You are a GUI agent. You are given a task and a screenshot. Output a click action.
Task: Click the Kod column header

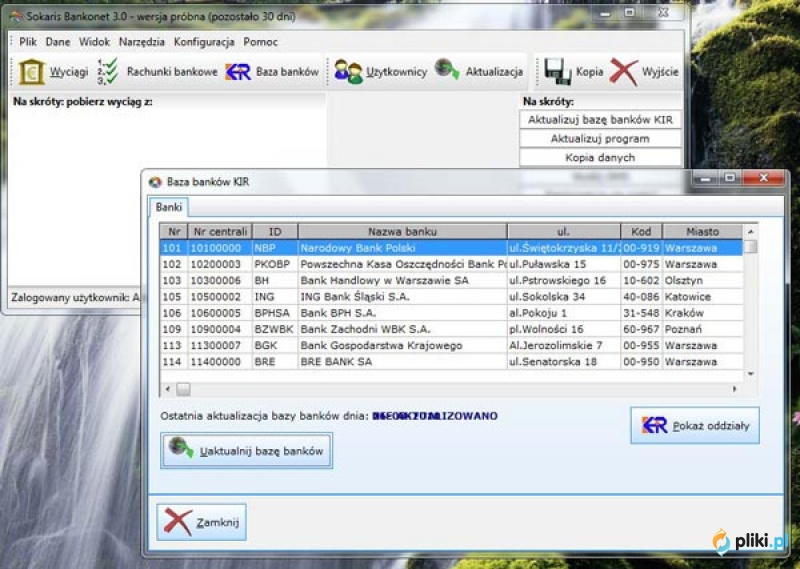click(641, 231)
